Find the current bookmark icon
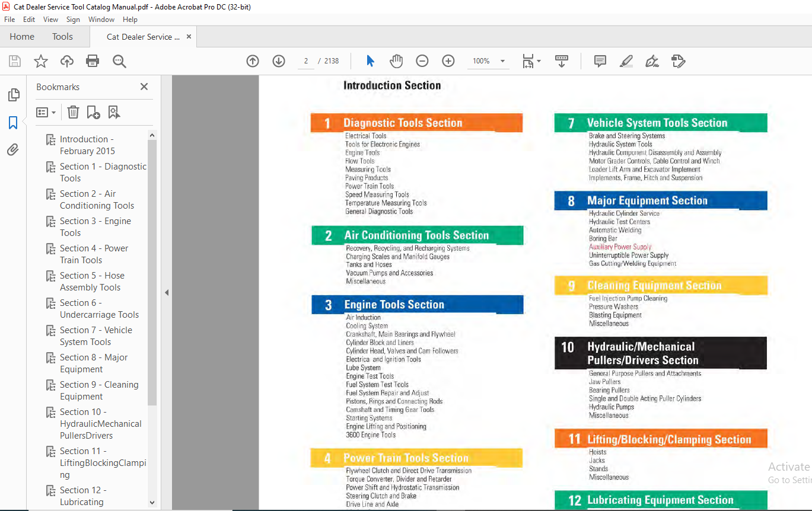Image resolution: width=812 pixels, height=511 pixels. 114,112
